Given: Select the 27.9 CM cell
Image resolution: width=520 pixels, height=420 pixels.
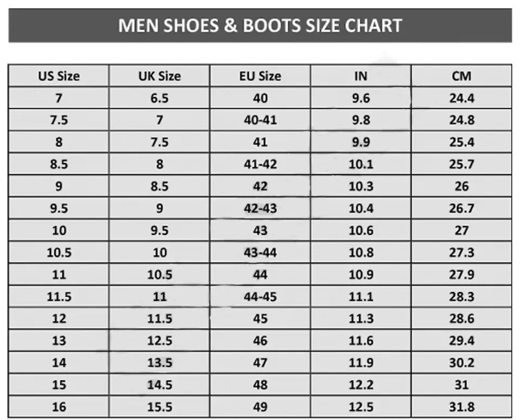Looking at the screenshot, I should tap(461, 274).
